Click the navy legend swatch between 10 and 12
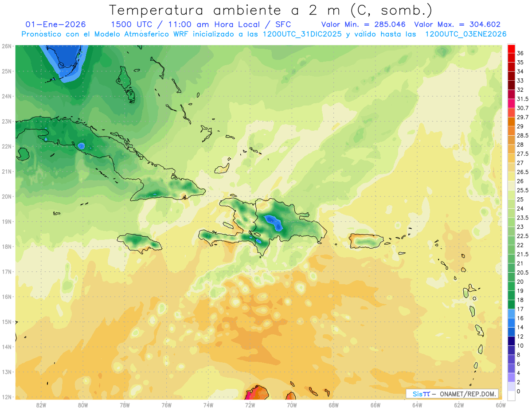The image size is (532, 411). [x=511, y=341]
